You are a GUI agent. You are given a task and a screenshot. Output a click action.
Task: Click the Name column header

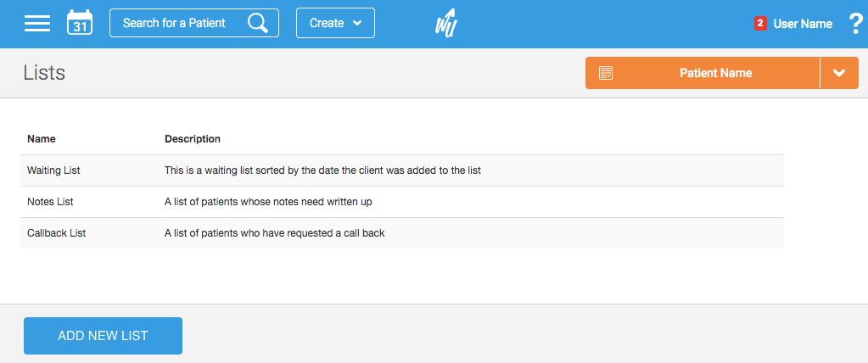tap(42, 139)
